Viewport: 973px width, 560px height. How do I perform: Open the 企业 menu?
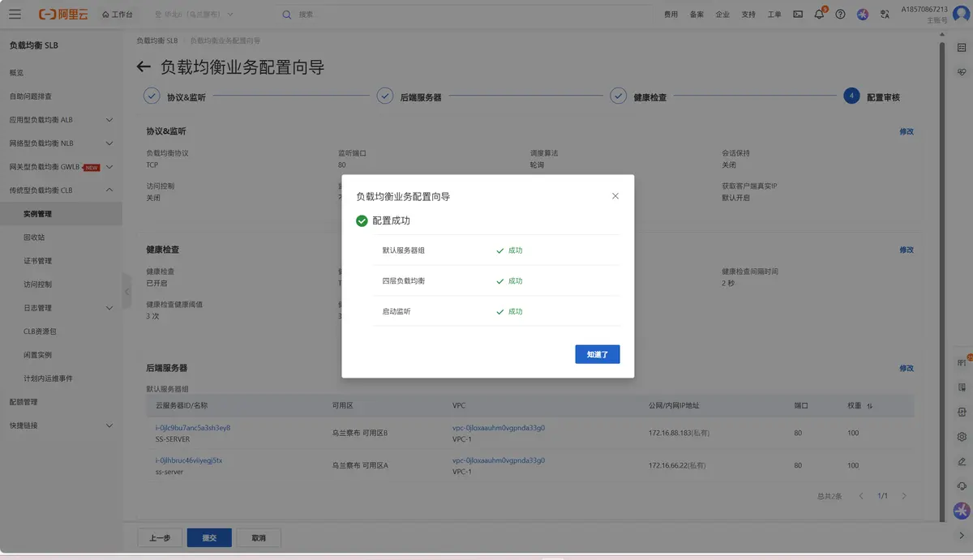722,15
